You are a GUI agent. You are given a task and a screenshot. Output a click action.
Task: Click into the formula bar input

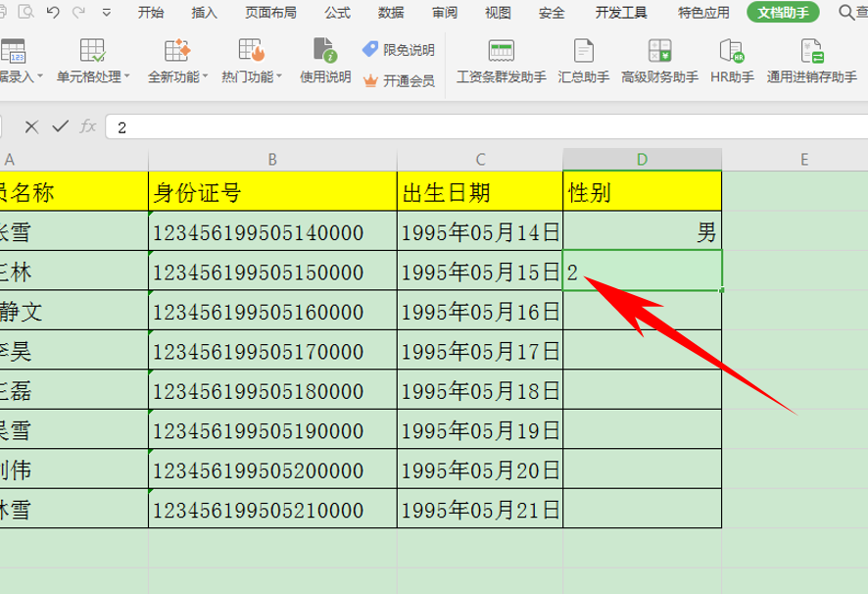pyautogui.click(x=487, y=126)
